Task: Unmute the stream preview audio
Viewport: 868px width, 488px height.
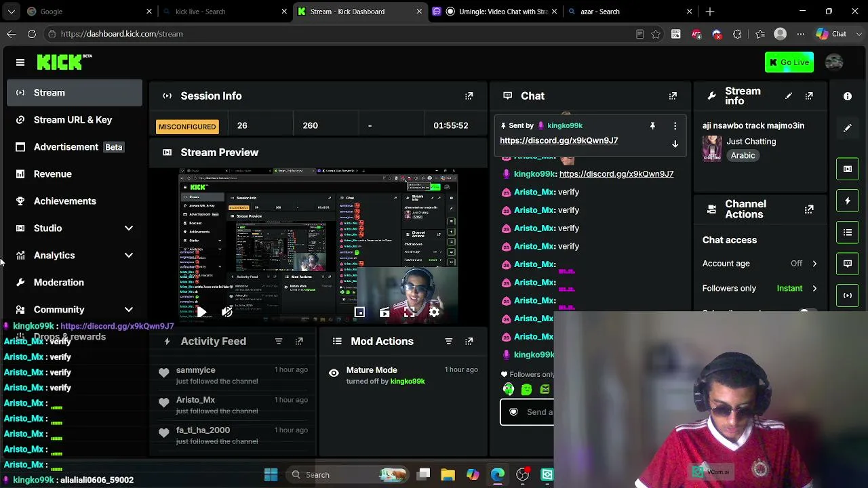Action: pos(226,312)
